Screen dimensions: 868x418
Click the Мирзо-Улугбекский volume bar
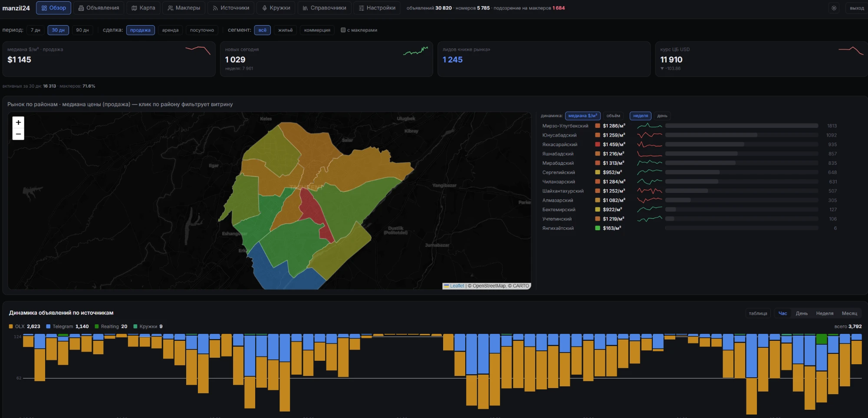742,126
